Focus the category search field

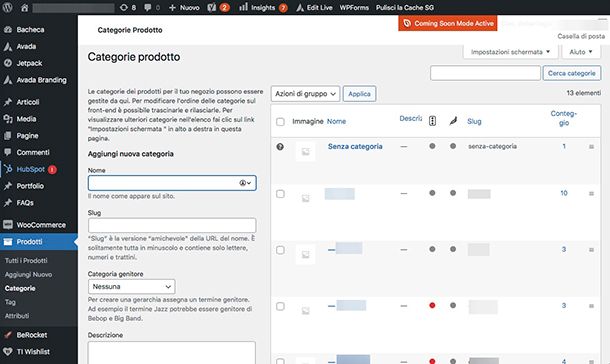tap(485, 73)
